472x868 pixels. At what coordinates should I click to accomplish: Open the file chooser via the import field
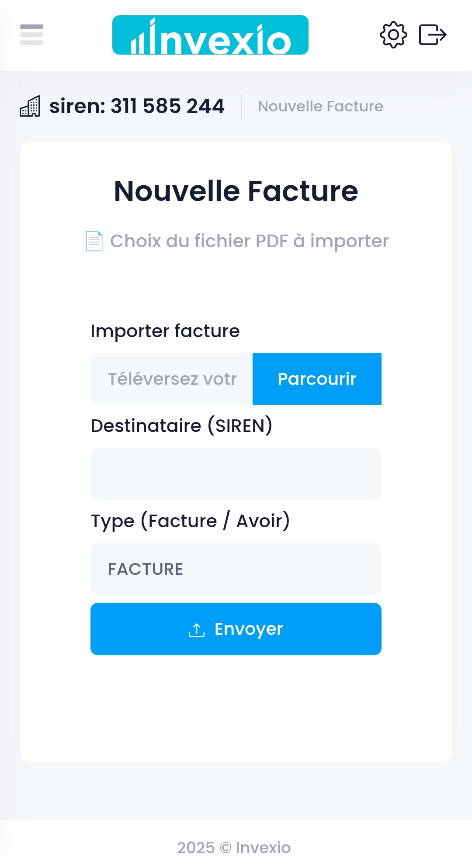316,379
